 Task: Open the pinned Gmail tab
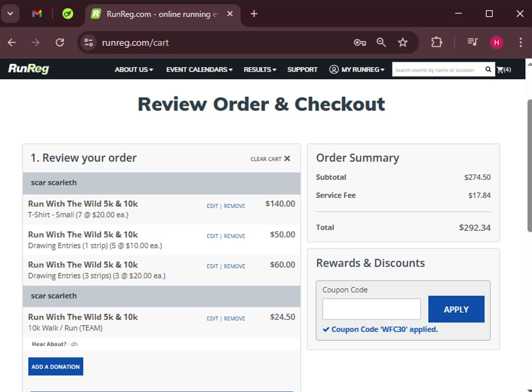tap(37, 14)
